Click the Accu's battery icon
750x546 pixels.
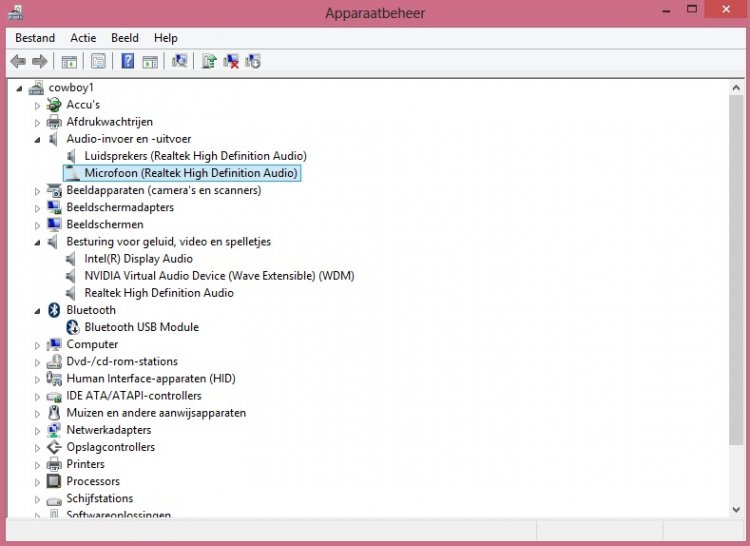54,105
